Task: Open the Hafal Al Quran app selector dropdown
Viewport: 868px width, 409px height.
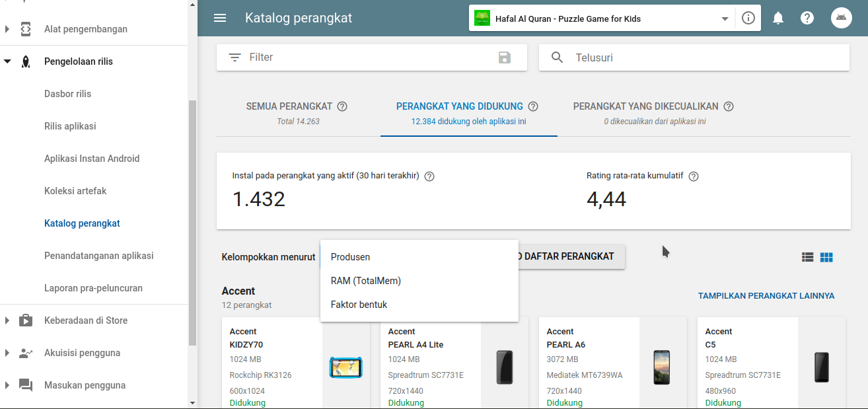Action: pos(725,18)
